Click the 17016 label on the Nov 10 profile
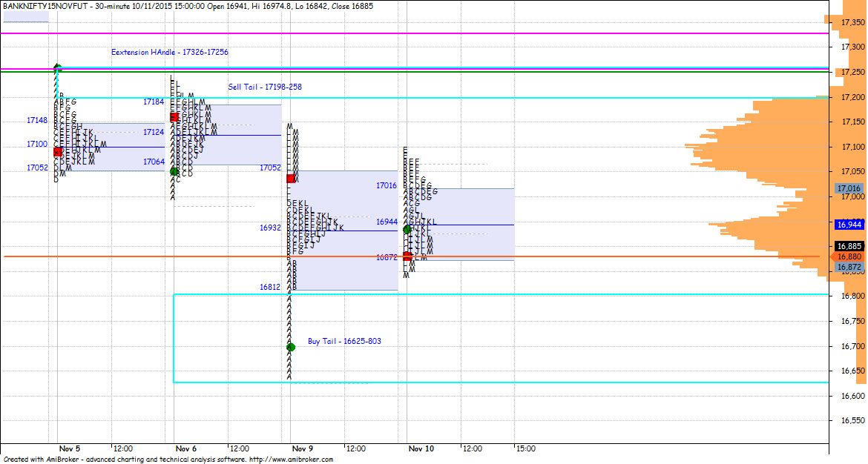 387,185
